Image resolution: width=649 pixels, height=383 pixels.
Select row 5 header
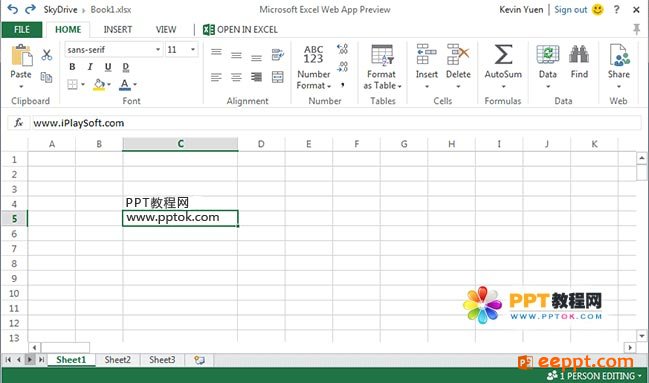(x=14, y=219)
